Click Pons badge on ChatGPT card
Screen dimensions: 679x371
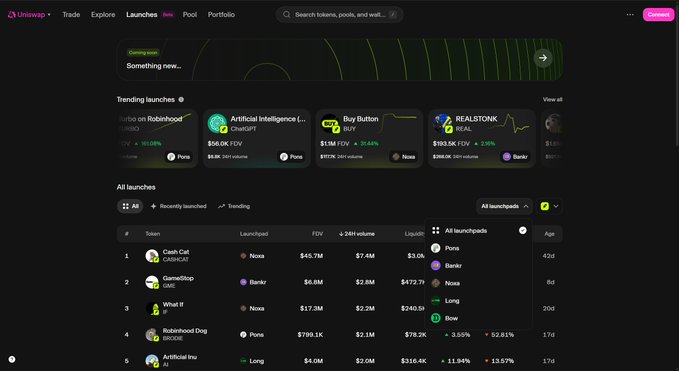tap(291, 157)
